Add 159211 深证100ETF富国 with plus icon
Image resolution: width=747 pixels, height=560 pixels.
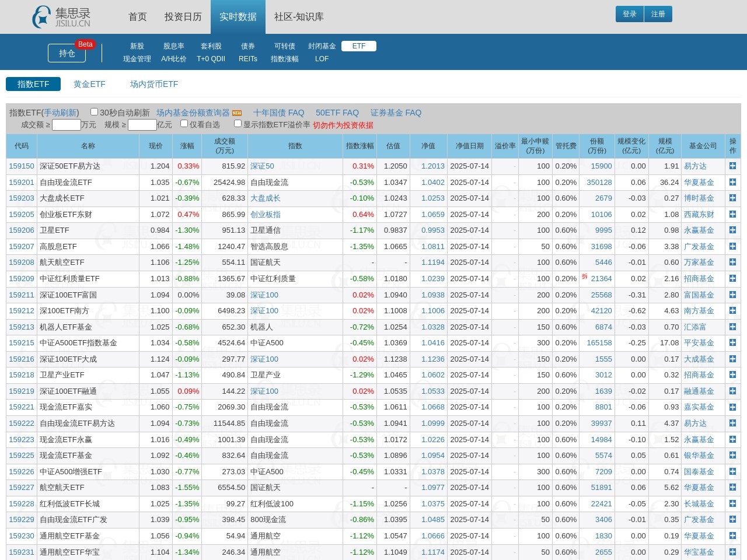732,295
